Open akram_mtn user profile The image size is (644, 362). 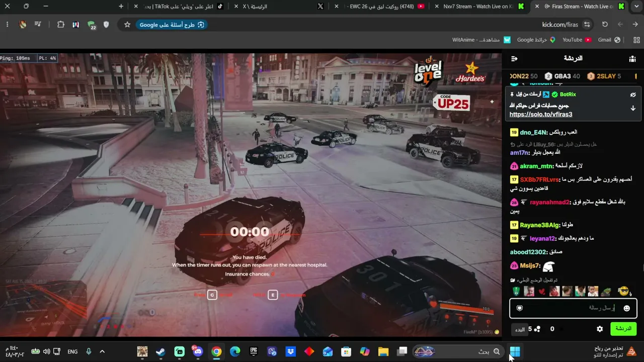click(536, 166)
